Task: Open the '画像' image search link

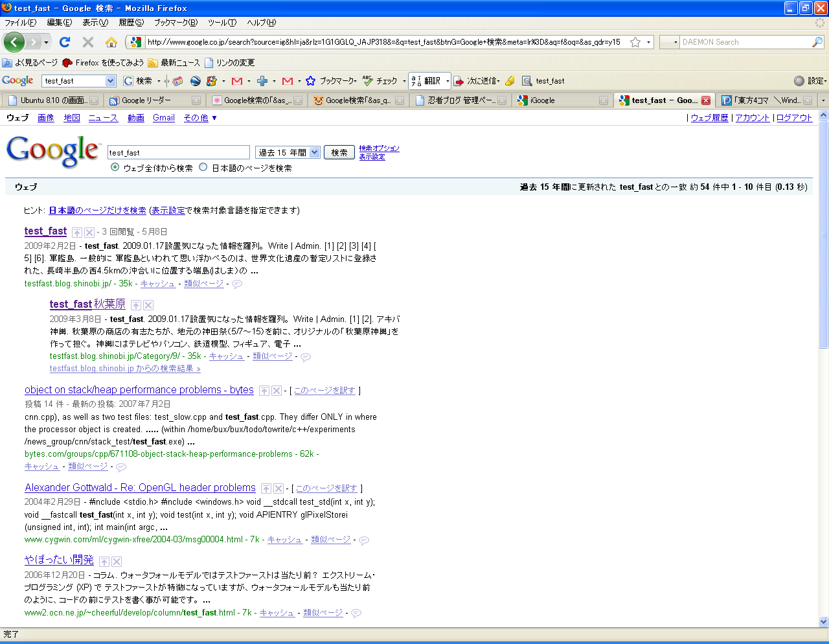Action: [46, 118]
